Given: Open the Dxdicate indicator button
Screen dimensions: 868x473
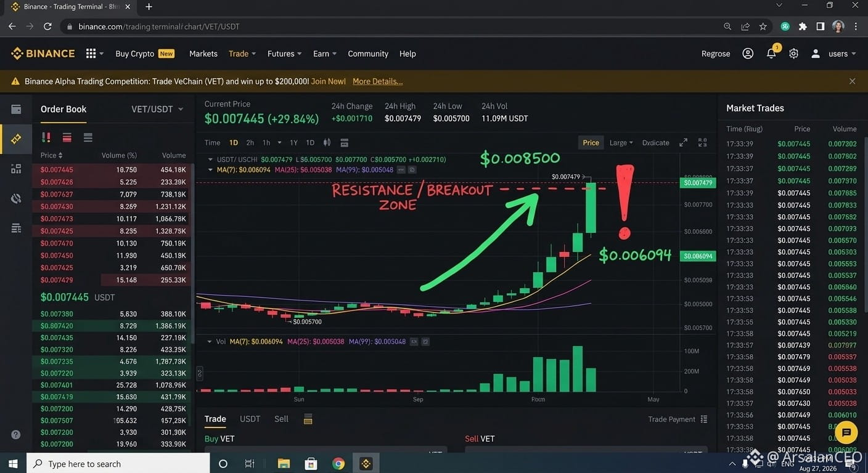Looking at the screenshot, I should tap(655, 142).
